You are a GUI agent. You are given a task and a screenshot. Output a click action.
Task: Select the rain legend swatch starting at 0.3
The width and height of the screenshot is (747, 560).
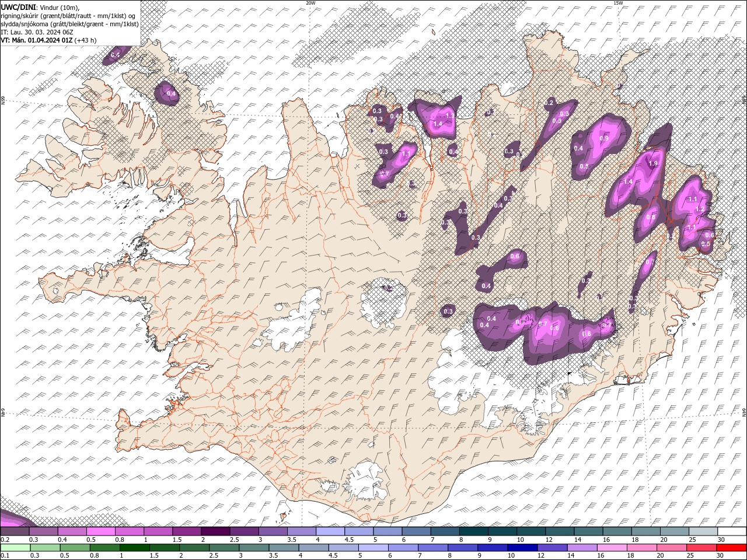45,548
